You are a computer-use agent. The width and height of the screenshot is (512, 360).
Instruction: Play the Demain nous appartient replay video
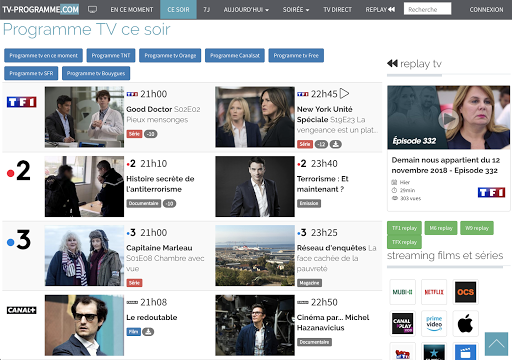click(448, 119)
